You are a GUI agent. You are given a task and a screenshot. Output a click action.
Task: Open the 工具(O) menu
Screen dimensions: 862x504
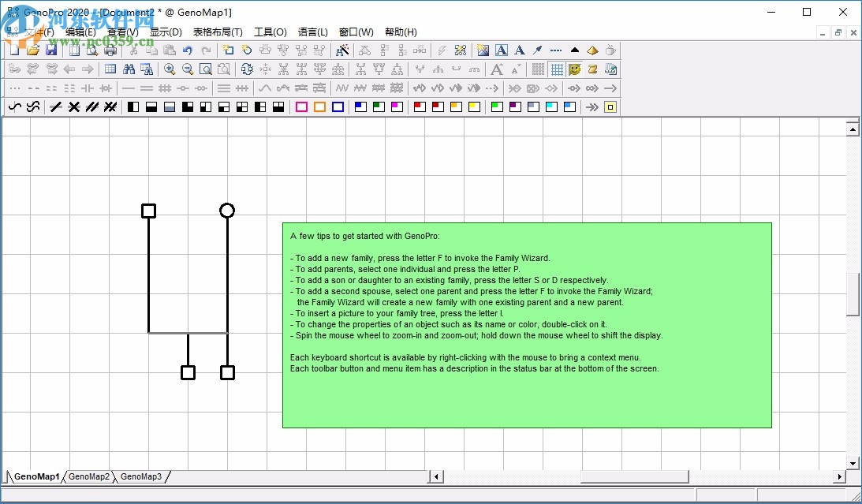point(270,32)
